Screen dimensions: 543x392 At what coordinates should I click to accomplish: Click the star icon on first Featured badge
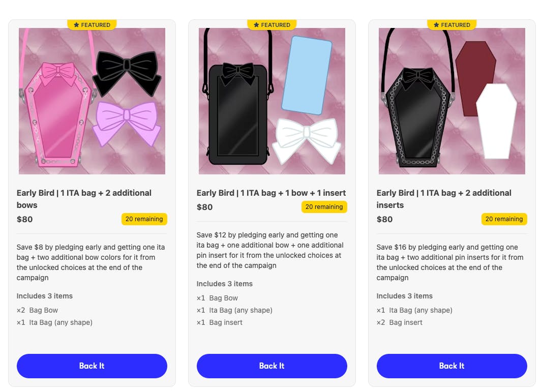coord(76,25)
